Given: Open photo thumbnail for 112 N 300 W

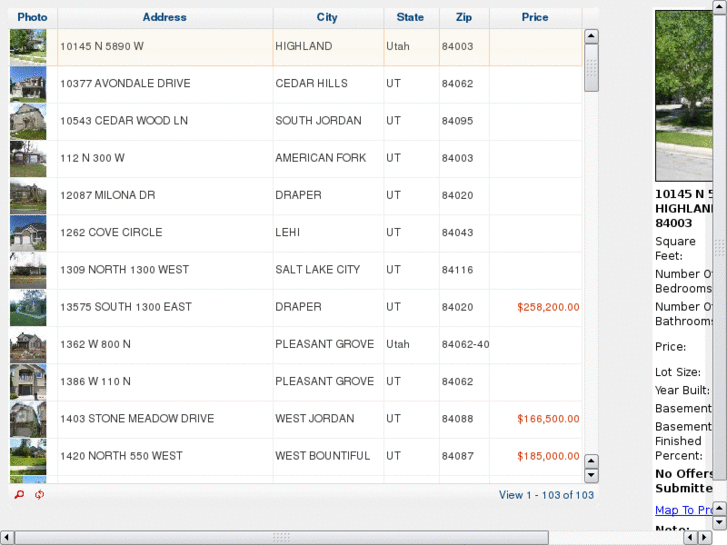Looking at the screenshot, I should tap(28, 159).
